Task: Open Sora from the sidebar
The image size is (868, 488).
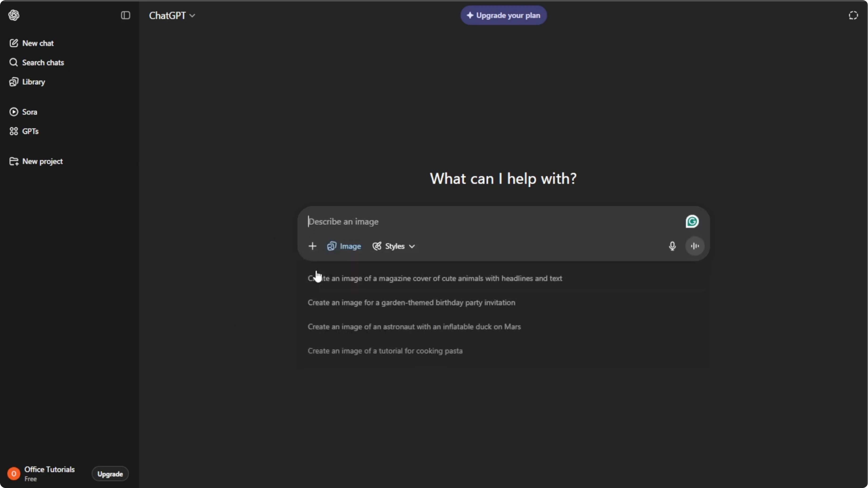Action: [x=23, y=112]
